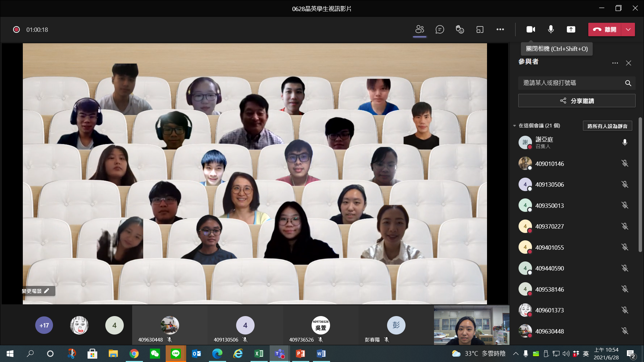Open Windows Start menu

click(10, 354)
